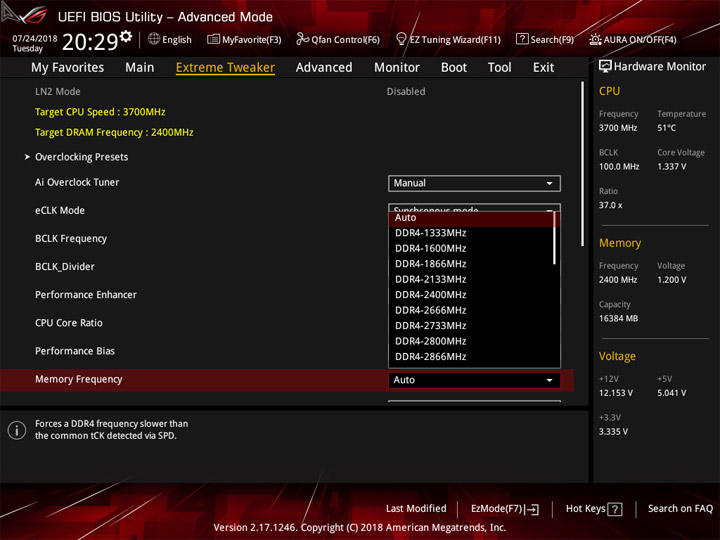Click the +12V 12.153 V reading

[x=615, y=393]
